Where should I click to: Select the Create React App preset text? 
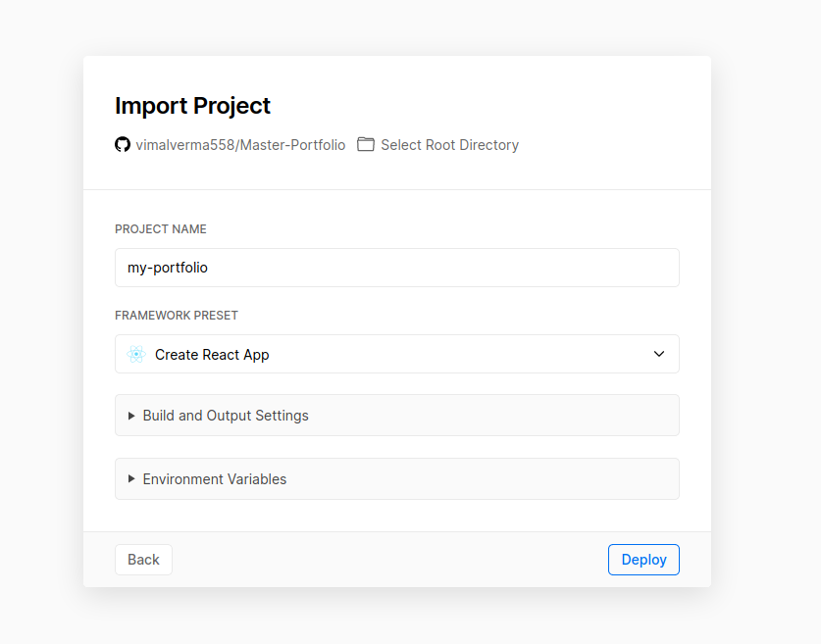(x=212, y=355)
